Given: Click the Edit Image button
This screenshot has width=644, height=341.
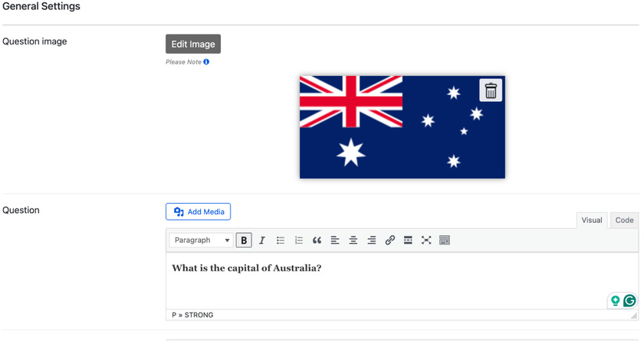Looking at the screenshot, I should (193, 44).
